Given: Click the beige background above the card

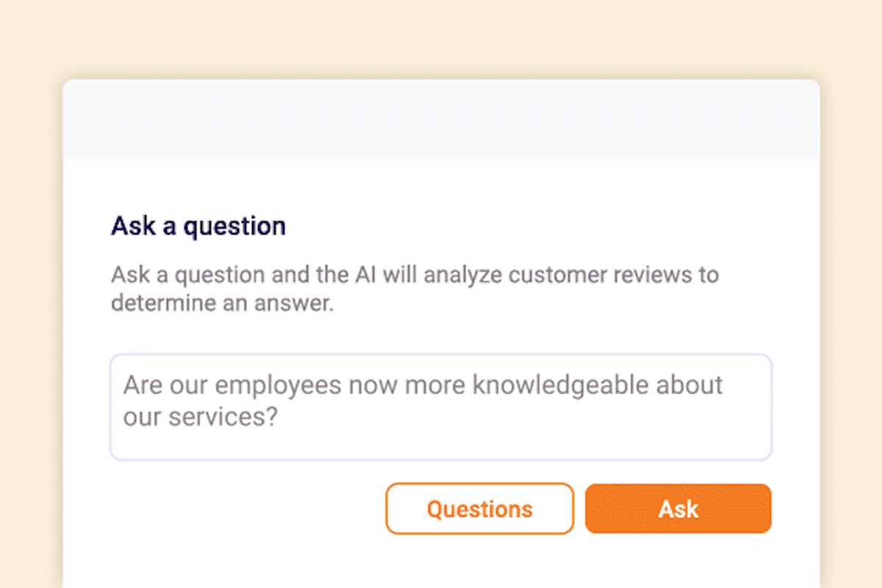Looking at the screenshot, I should (x=441, y=37).
